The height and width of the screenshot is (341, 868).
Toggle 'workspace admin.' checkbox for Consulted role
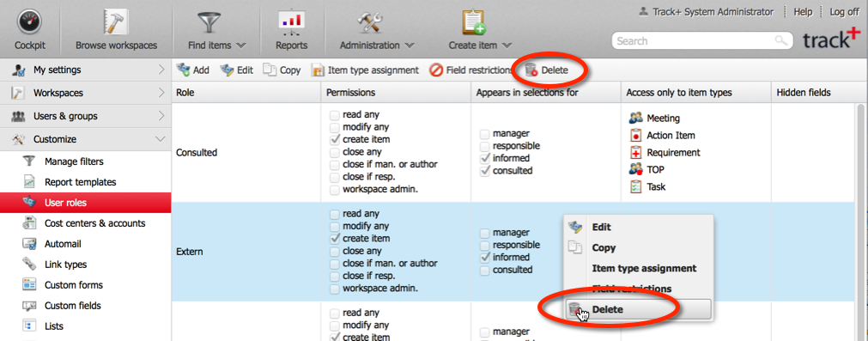coord(334,190)
